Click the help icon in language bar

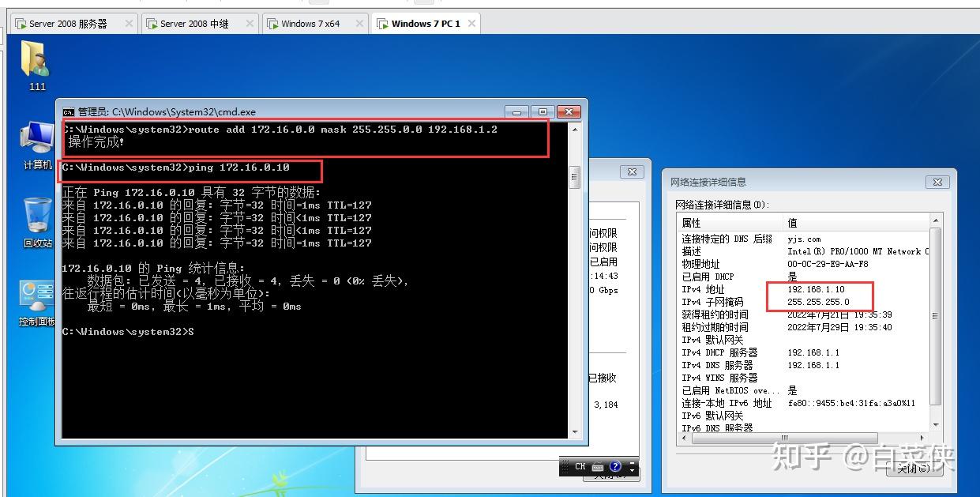click(616, 466)
